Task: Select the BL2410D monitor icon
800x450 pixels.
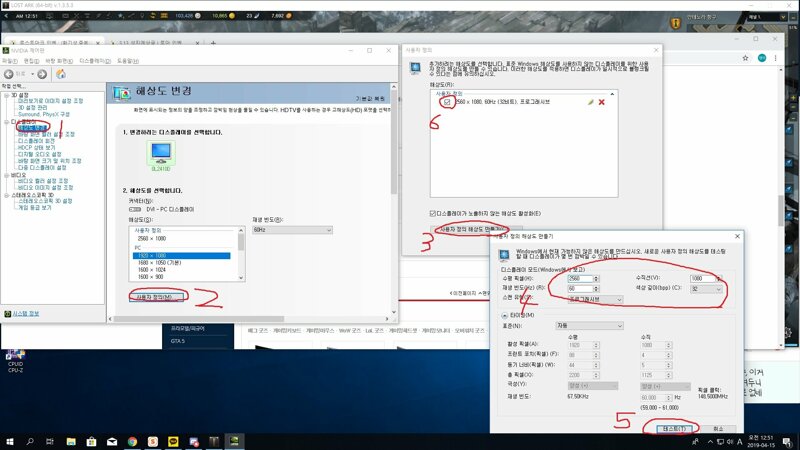Action: pos(161,155)
